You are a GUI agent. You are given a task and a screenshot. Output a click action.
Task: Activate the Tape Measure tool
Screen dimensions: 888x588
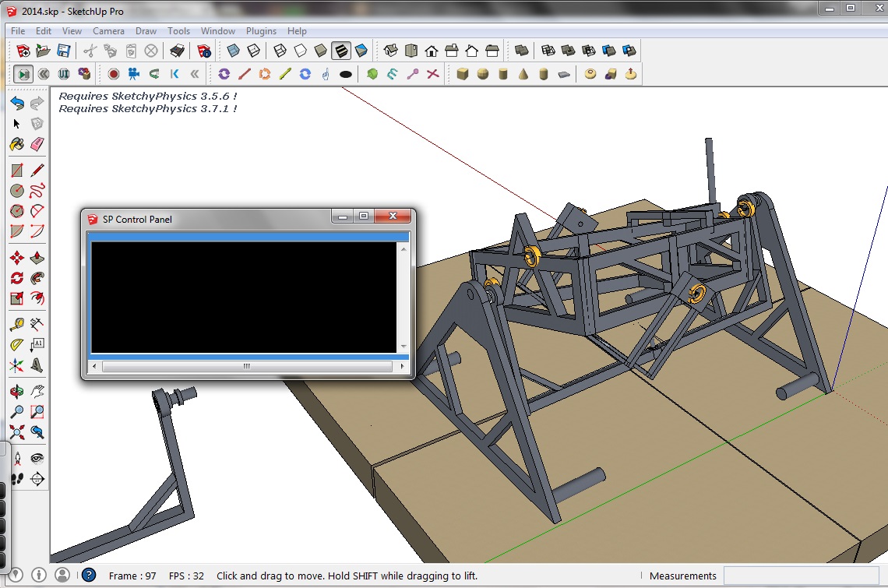coord(16,324)
